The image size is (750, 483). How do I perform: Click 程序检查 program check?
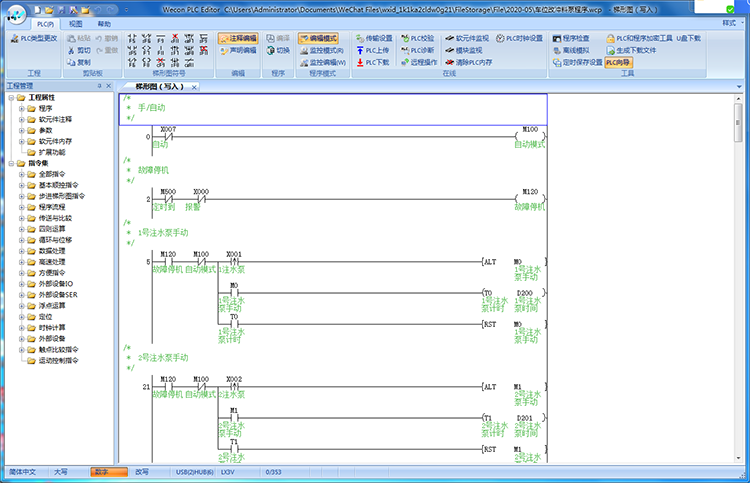tap(571, 38)
